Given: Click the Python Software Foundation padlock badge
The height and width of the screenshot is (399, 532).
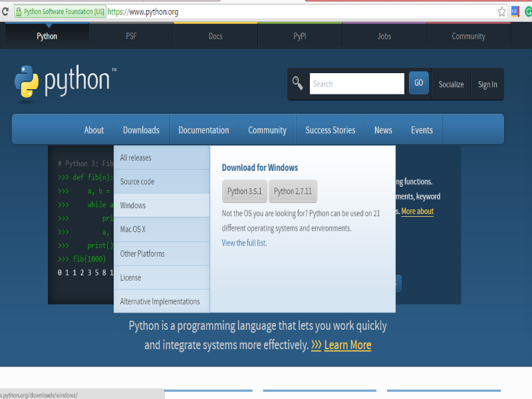Looking at the screenshot, I should (59, 11).
